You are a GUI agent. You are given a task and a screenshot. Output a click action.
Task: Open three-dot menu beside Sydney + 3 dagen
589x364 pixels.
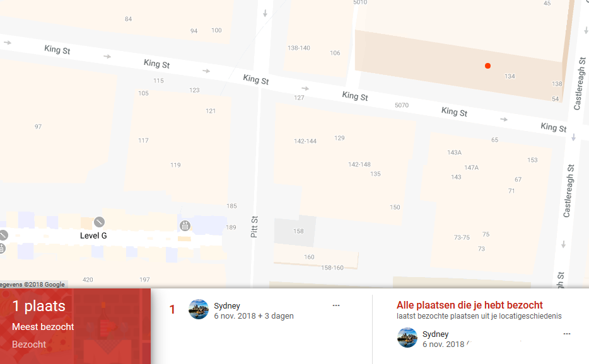point(336,305)
